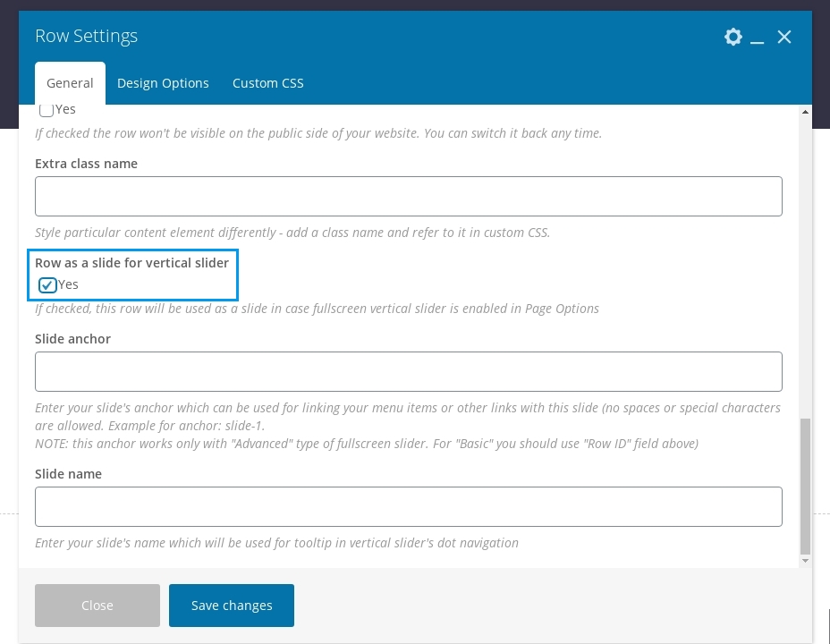Click inside the Slide anchor input
Viewport: 830px width, 644px height.
coord(408,371)
